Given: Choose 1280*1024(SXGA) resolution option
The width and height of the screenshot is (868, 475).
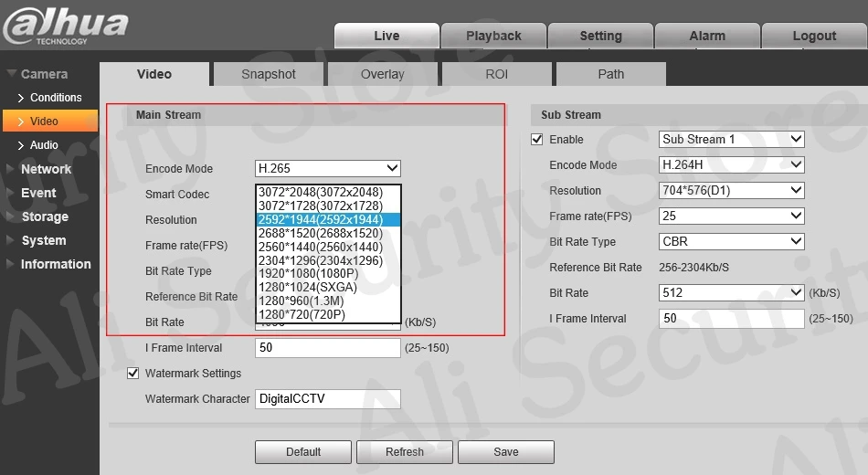Looking at the screenshot, I should point(328,288).
